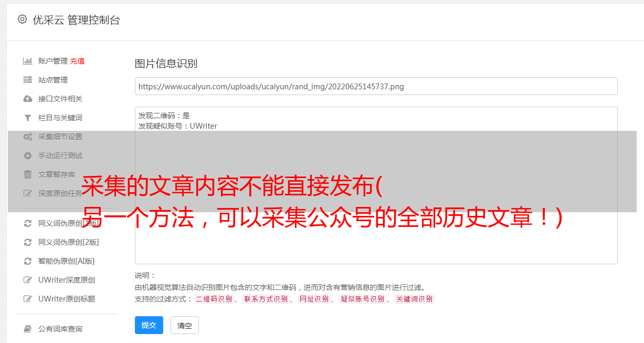The image size is (644, 343).
Task: Click the 采集细节设置 gears icon
Action: [28, 137]
